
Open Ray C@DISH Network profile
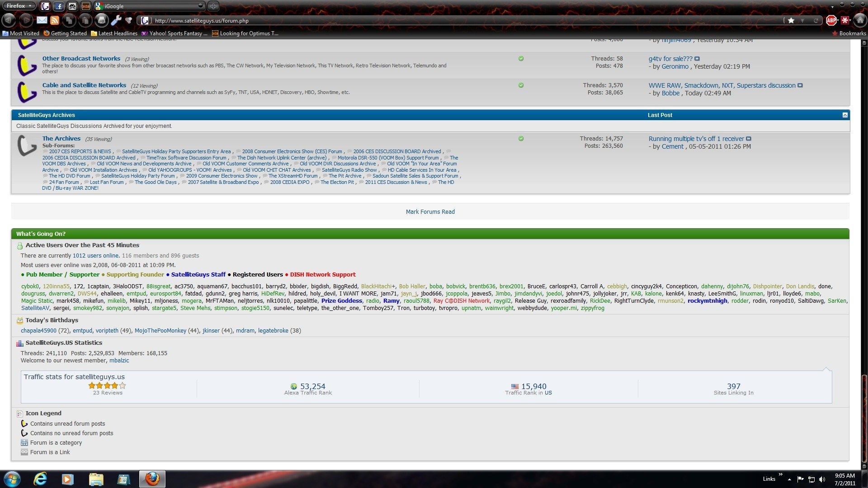click(x=462, y=301)
